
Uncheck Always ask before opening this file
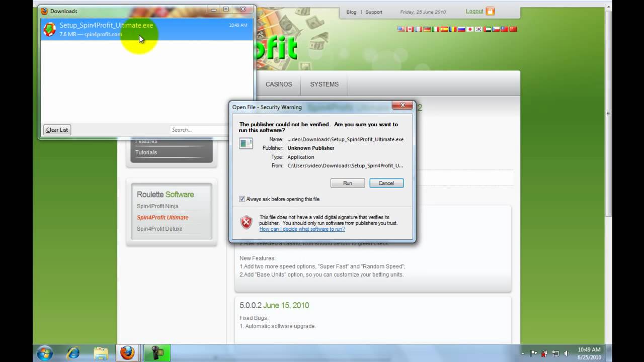[x=242, y=199]
